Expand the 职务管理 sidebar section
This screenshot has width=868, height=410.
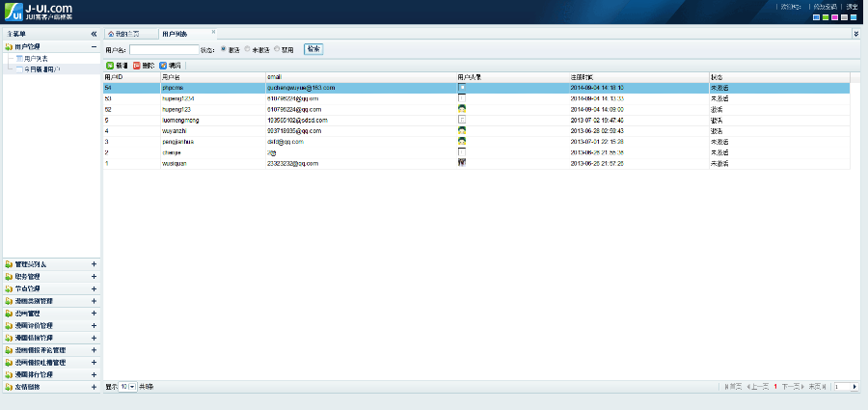coord(94,277)
